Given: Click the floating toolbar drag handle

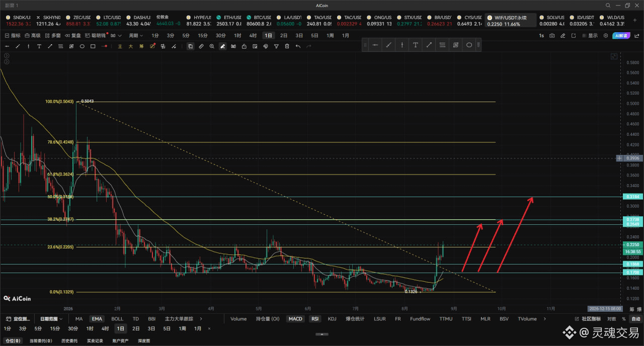Looking at the screenshot, I should click(365, 45).
